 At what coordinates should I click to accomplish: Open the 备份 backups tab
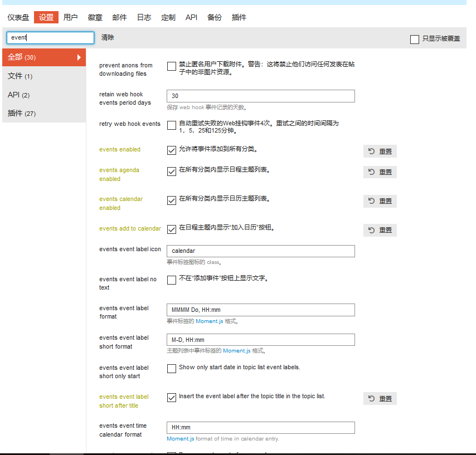[x=215, y=17]
